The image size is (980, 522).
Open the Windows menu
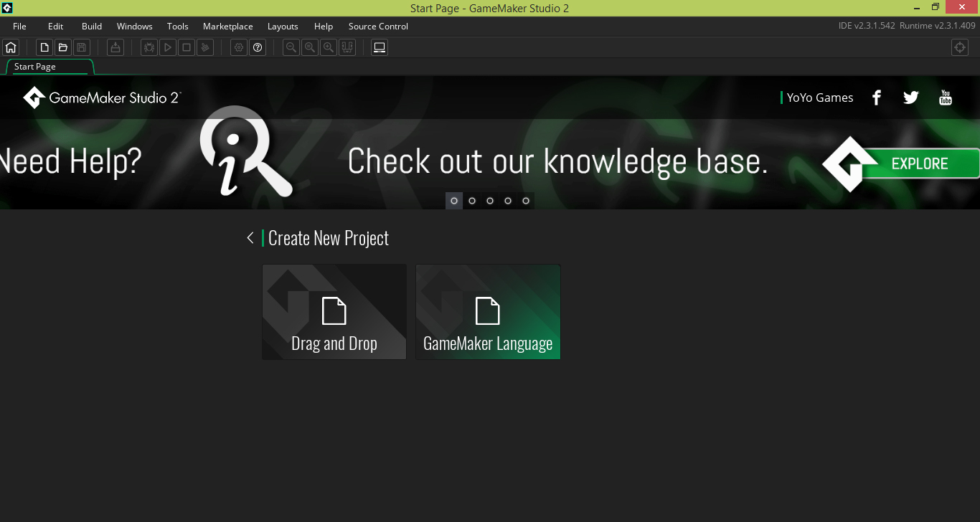[135, 27]
